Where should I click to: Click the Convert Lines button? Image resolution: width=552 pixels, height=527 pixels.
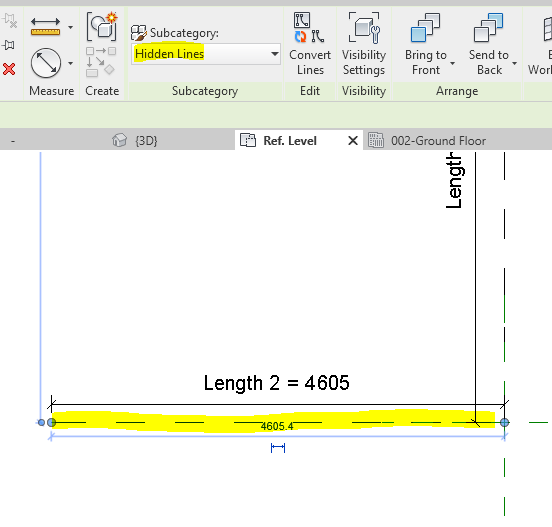pyautogui.click(x=310, y=44)
